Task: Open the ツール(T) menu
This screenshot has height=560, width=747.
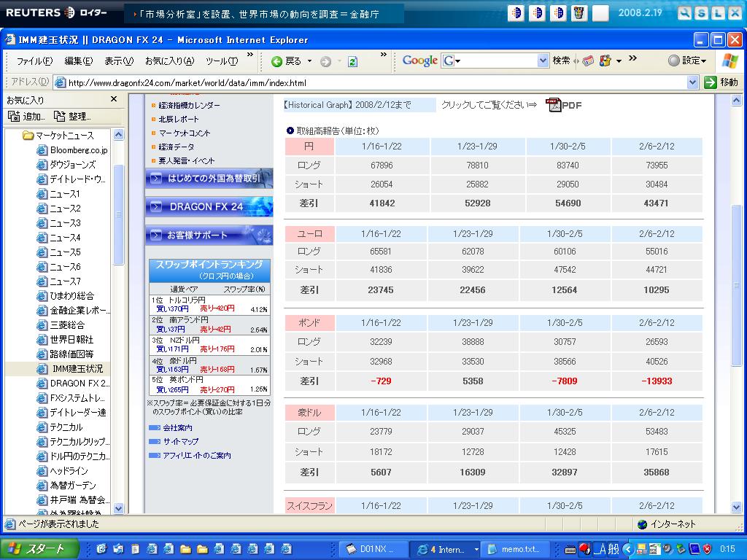Action: [x=222, y=61]
